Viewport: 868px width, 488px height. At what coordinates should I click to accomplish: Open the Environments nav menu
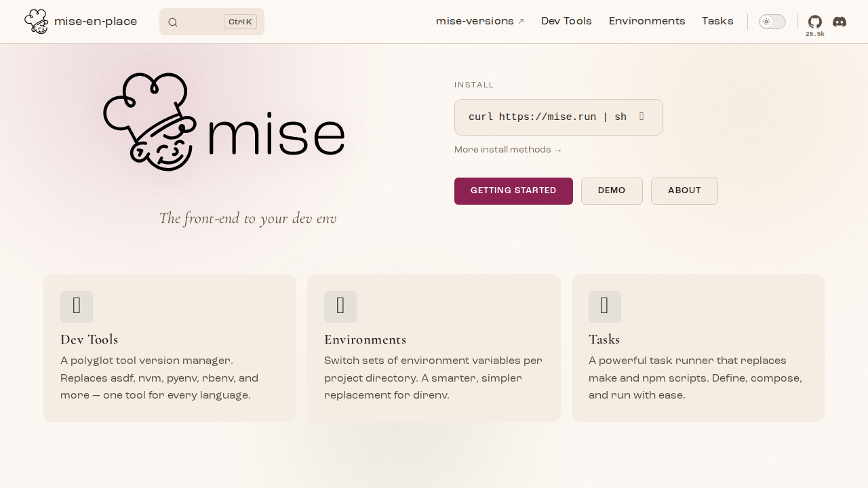pyautogui.click(x=647, y=21)
